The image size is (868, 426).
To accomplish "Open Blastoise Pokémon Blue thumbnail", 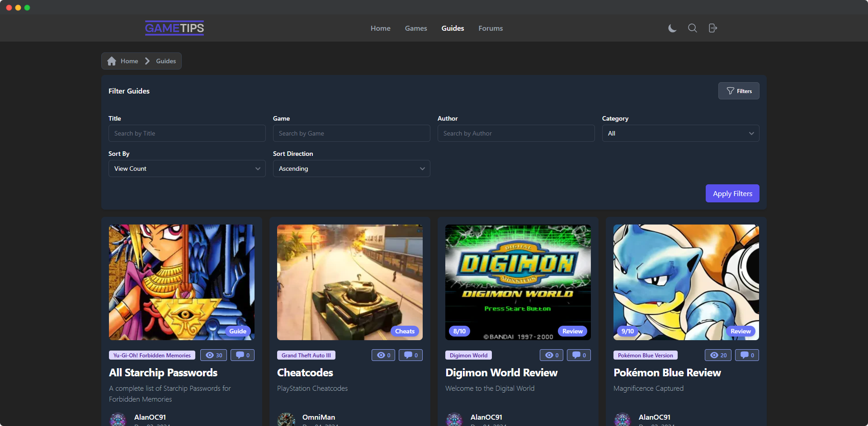I will click(x=686, y=282).
